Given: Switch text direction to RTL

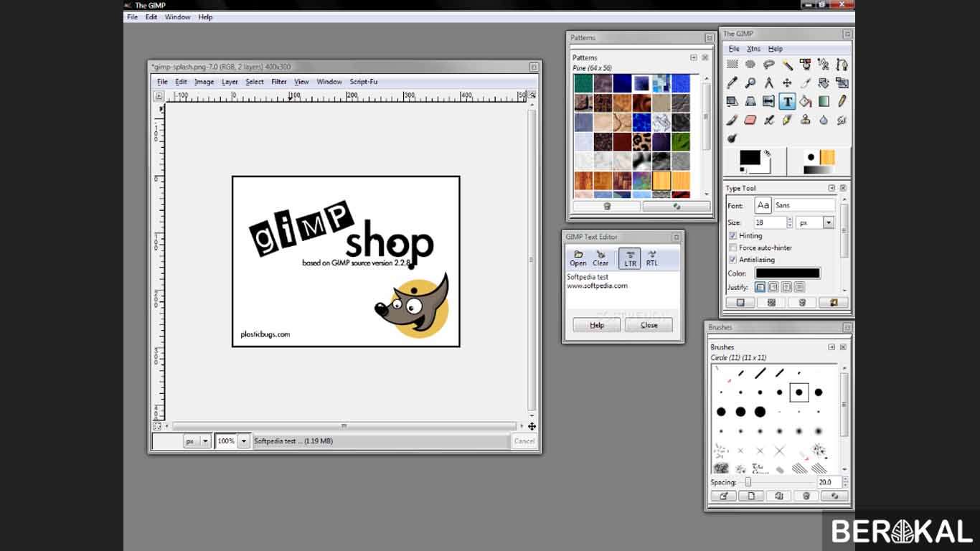Looking at the screenshot, I should coord(651,258).
